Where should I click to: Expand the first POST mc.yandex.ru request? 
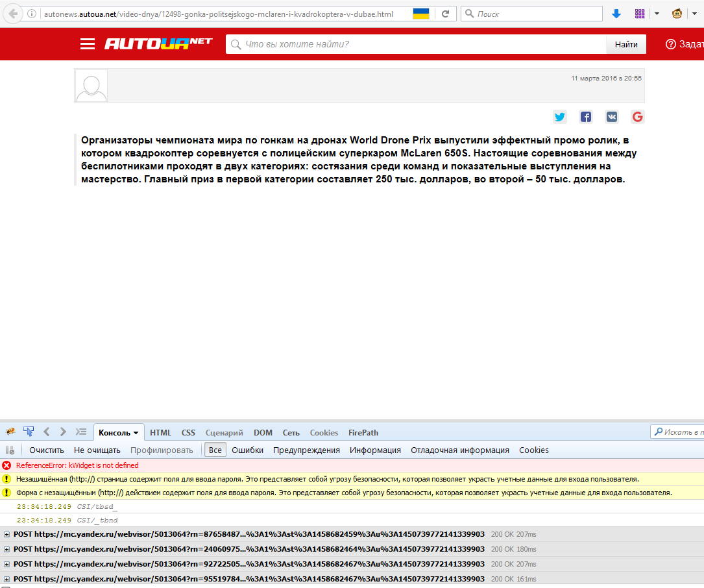click(x=7, y=534)
